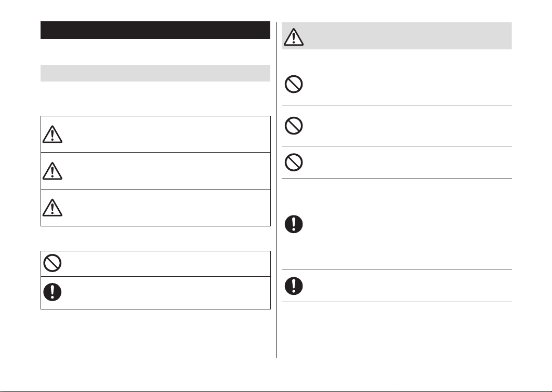The width and height of the screenshot is (552, 392).
Task: Click the bottom warning triangle in the left table
Action: 52,208
